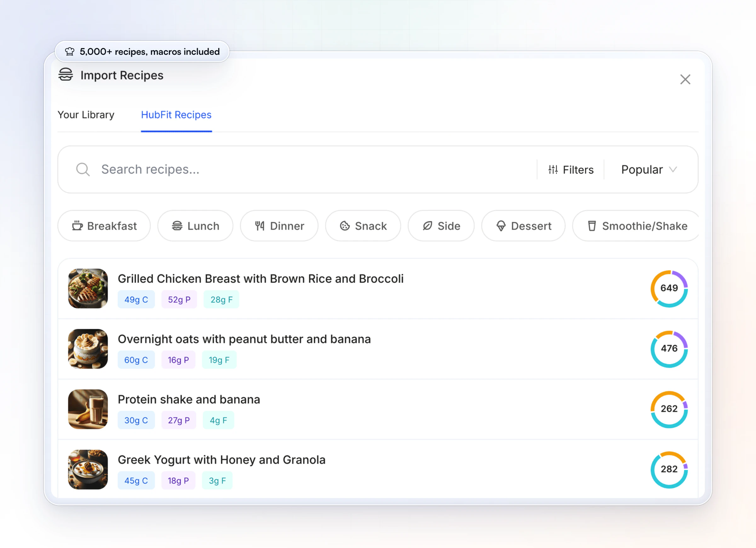Click the 4g F fat tag
This screenshot has width=756, height=548.
coord(218,420)
